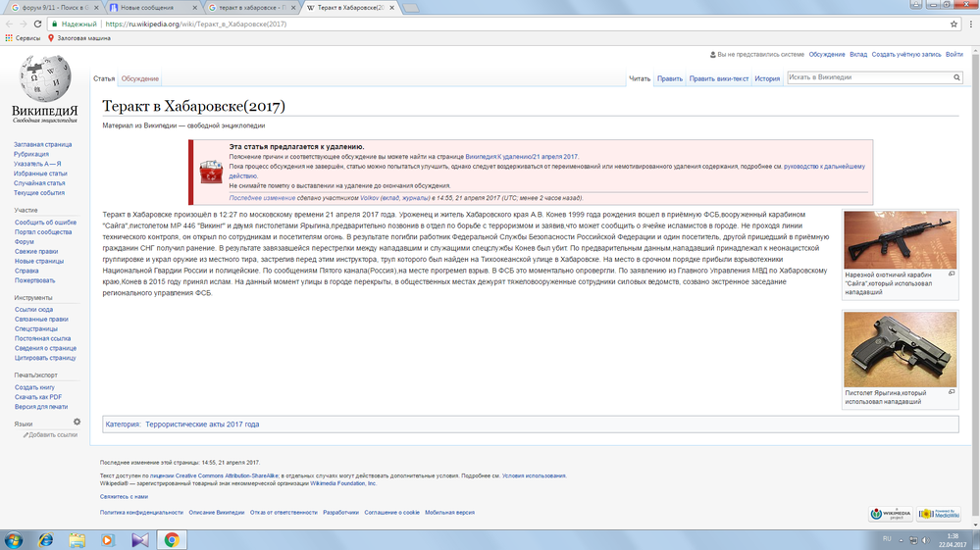The image size is (980, 550).
Task: Click Мобильная версия footer link
Action: (x=449, y=513)
